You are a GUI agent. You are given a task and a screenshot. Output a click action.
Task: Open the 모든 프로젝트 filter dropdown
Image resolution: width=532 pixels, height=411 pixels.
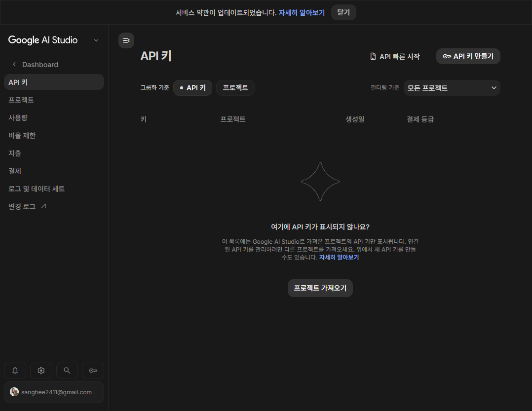[452, 88]
